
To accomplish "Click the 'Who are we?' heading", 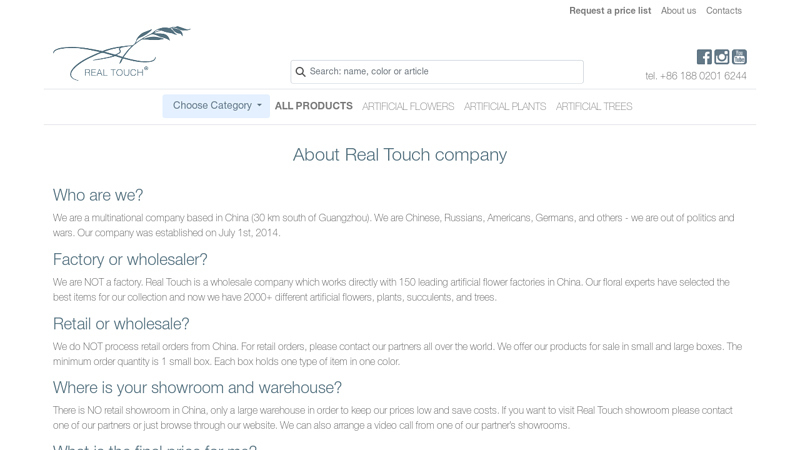I will [98, 195].
